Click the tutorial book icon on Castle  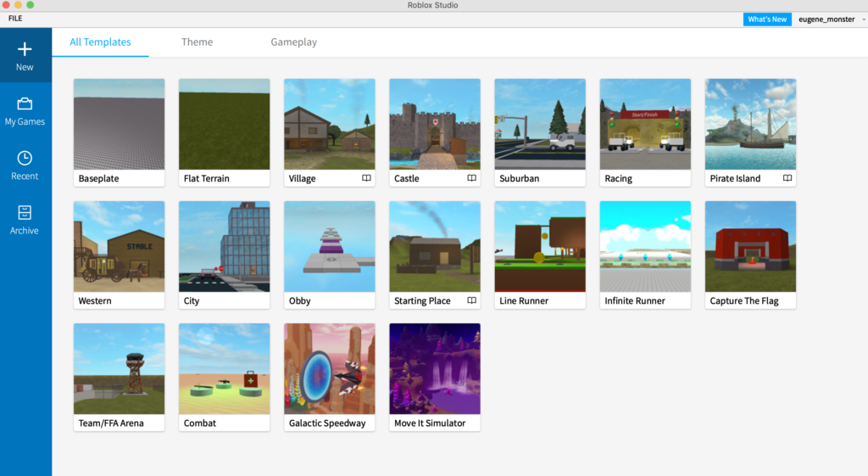pyautogui.click(x=471, y=178)
